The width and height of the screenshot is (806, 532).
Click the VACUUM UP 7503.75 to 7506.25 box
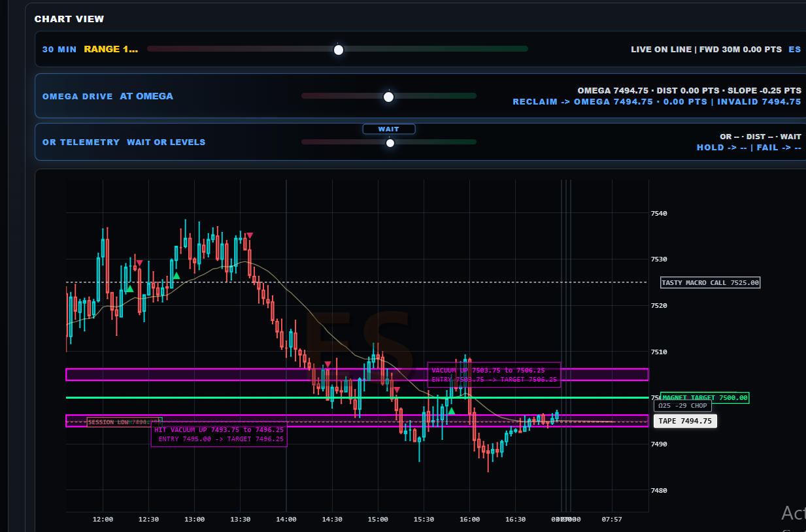pyautogui.click(x=494, y=374)
